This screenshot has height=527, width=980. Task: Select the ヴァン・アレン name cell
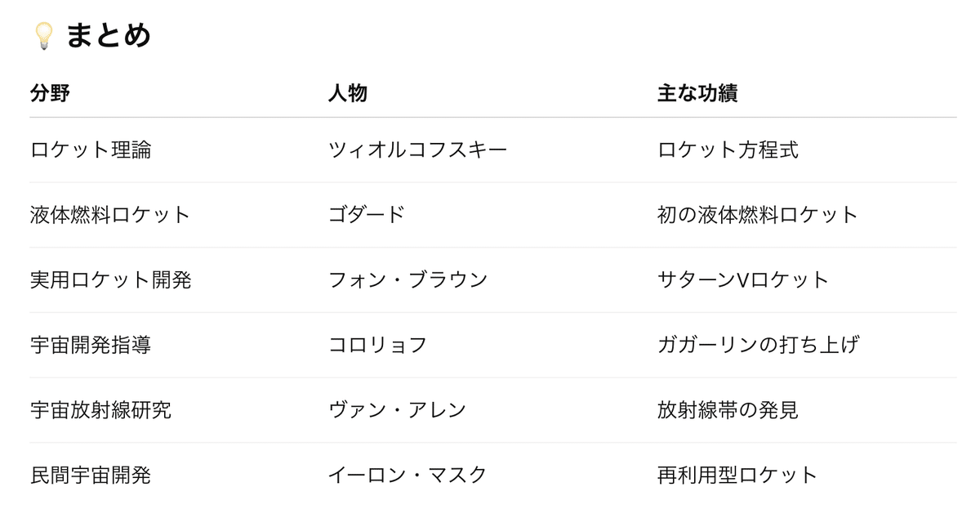[397, 410]
